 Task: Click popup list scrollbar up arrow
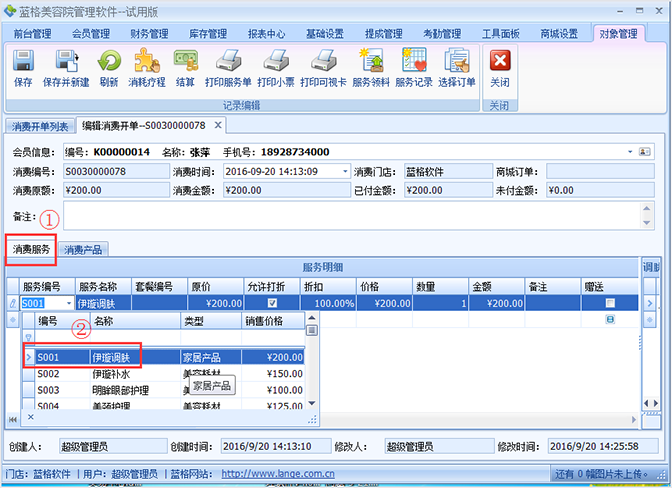[x=312, y=317]
